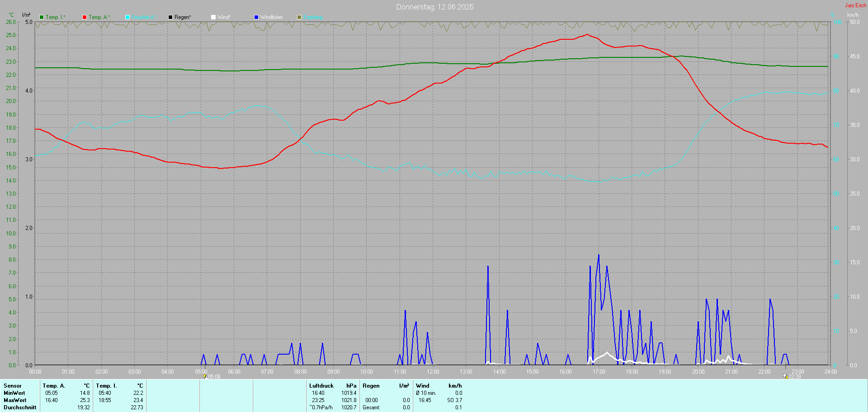Click the 12:00 time axis label

[x=433, y=372]
